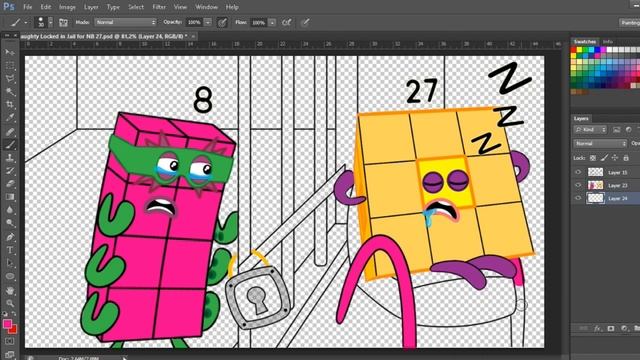Switch to the Swatches tab
The height and width of the screenshot is (360, 640).
coord(584,42)
